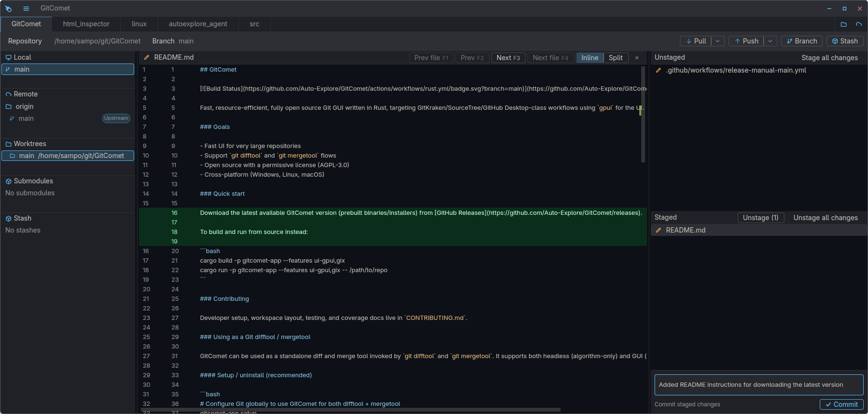Viewport: 868px width, 414px height.
Task: Collapse the Remote section header
Action: 68,94
